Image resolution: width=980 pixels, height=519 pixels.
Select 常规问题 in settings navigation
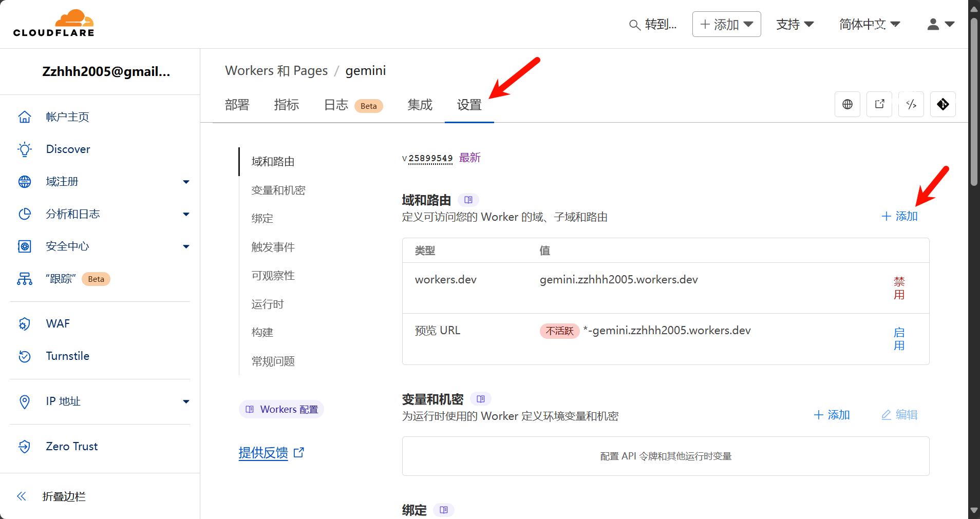[x=273, y=361]
